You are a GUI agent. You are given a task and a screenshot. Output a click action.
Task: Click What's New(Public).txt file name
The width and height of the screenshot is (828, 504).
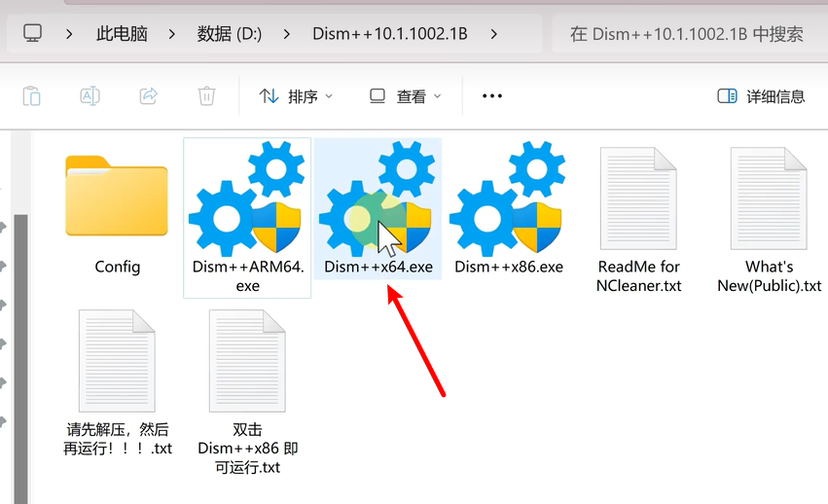[769, 276]
